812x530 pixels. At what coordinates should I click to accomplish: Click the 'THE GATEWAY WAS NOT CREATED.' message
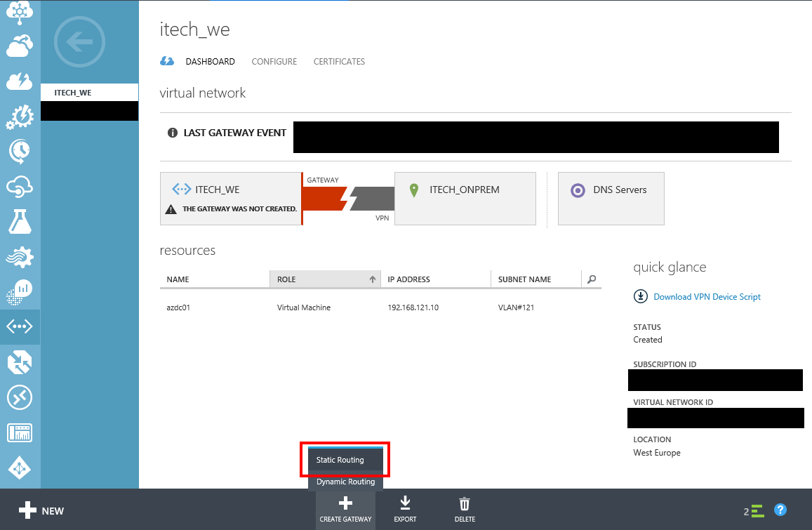click(x=240, y=208)
